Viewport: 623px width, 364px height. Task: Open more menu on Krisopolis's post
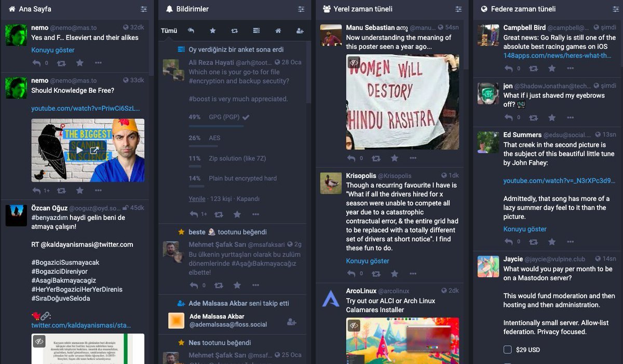pos(413,274)
